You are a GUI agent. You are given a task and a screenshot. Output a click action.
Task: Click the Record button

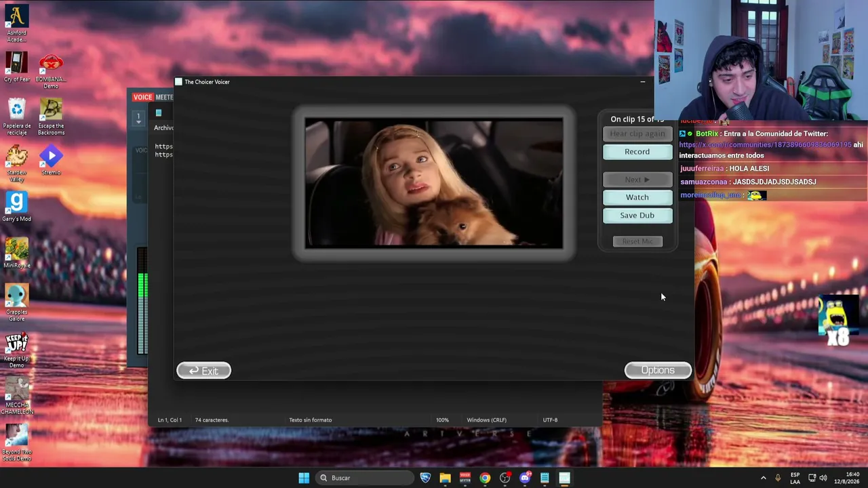click(x=637, y=152)
